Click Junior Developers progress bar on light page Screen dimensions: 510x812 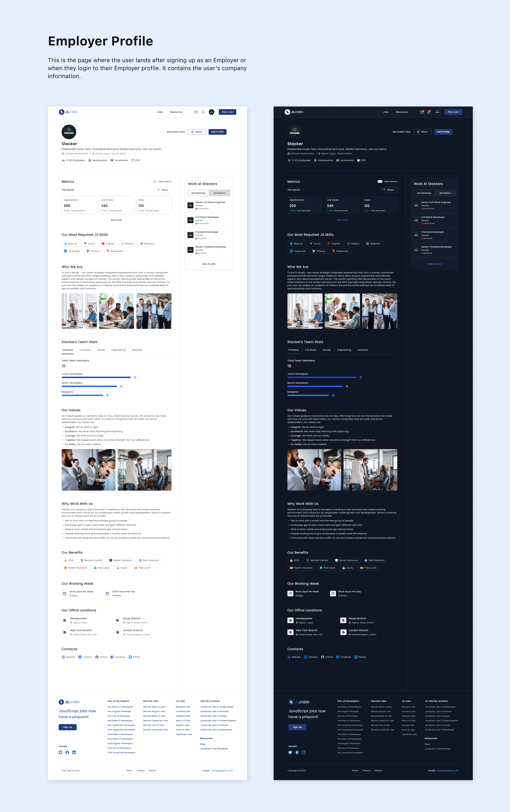point(96,377)
